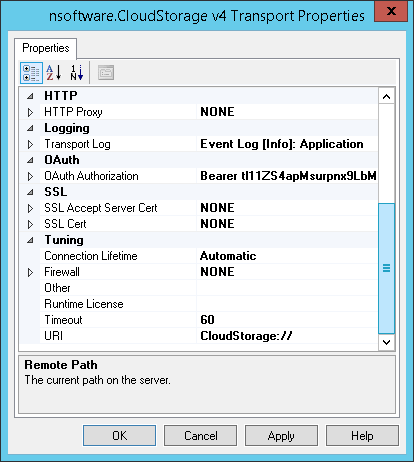The height and width of the screenshot is (462, 414).
Task: Expand the SSL Cert property
Action: (x=30, y=224)
